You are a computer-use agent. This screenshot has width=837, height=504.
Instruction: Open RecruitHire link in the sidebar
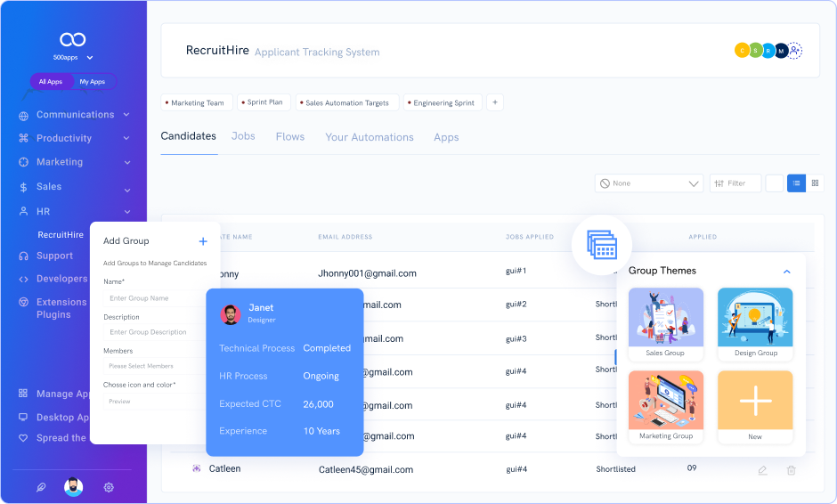[x=61, y=235]
